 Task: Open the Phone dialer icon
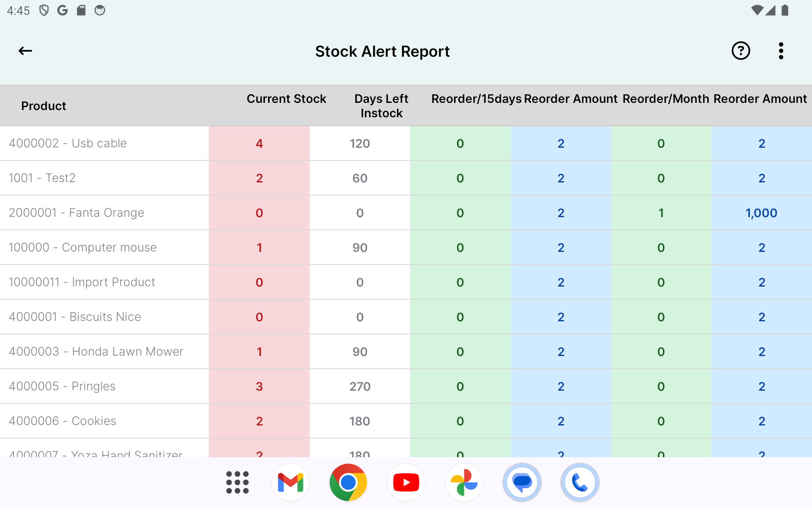(580, 482)
